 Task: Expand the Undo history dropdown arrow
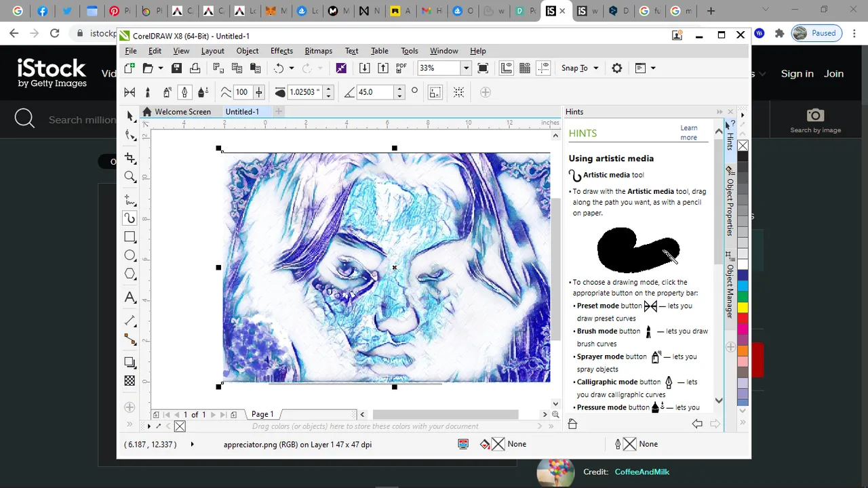[292, 68]
